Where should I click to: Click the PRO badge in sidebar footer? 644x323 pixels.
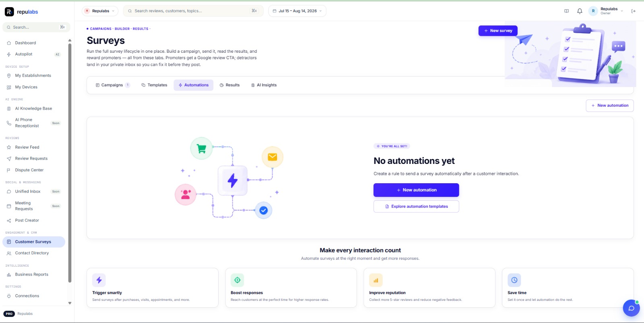9,314
